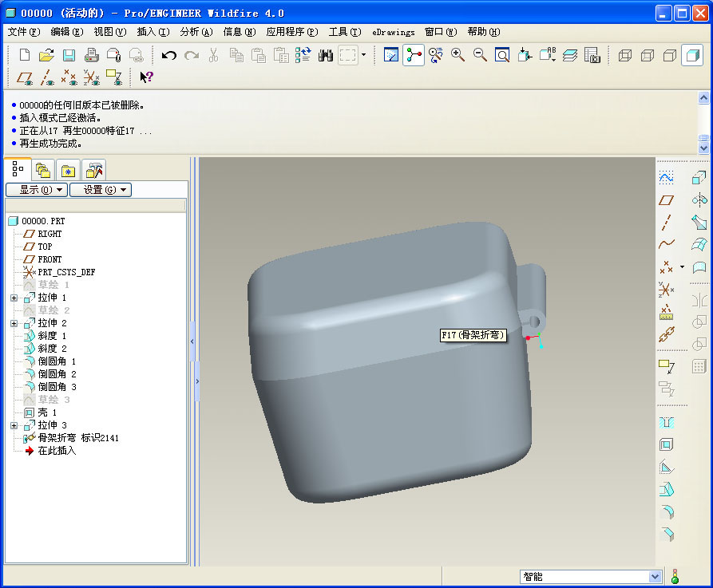Select the Revolve tool in right toolbar

point(699,199)
